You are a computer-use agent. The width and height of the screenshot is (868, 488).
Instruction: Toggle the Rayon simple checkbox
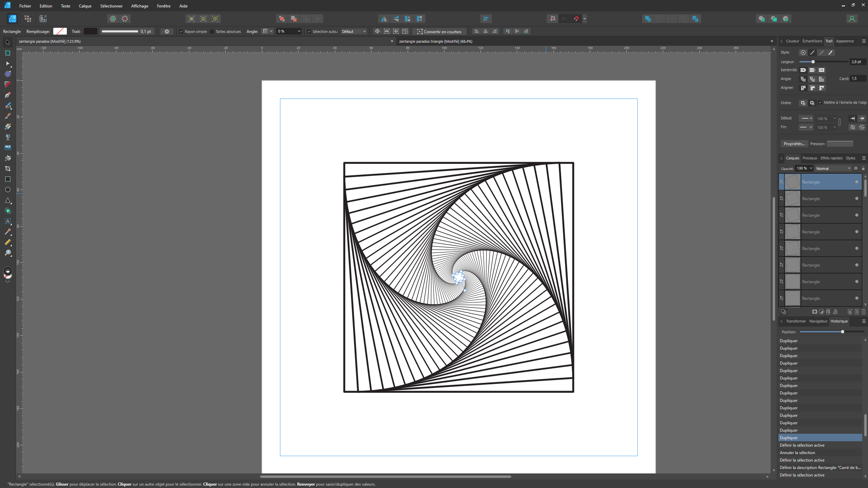181,32
